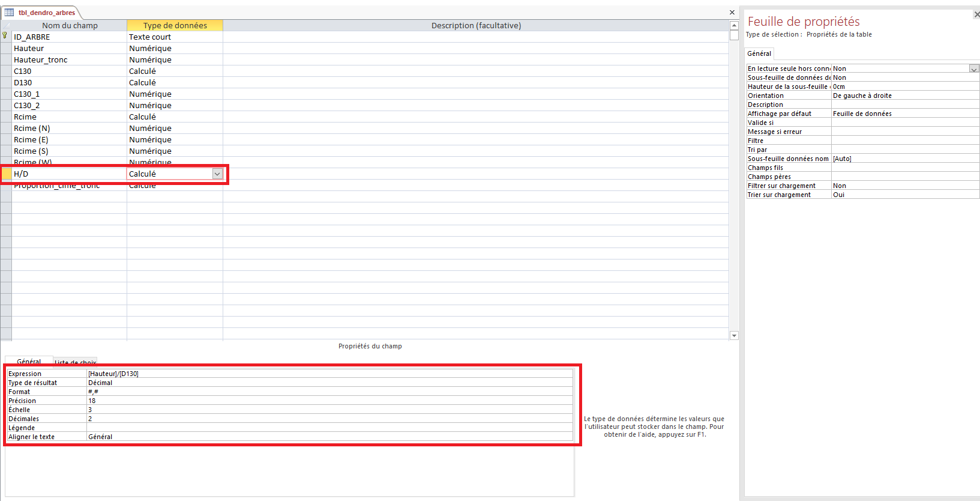Edit the Précision value 18
Viewport: 980px width, 501px height.
point(329,401)
